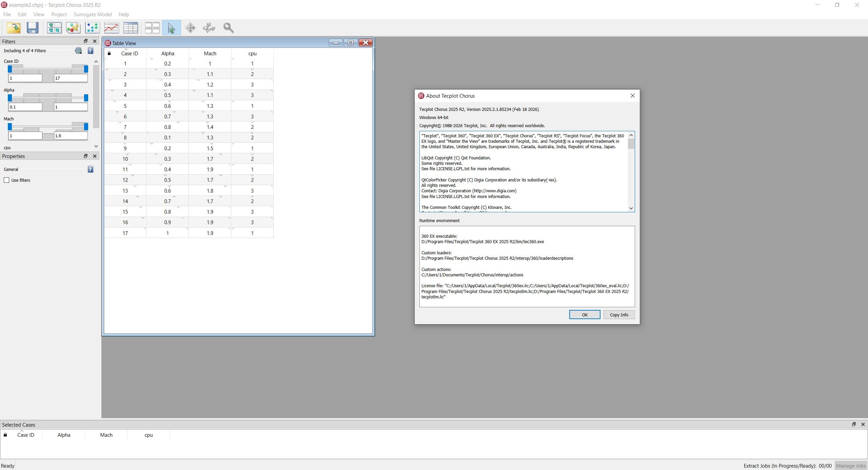Click Alpha value 0.9 in row 16
Image resolution: width=868 pixels, height=470 pixels.
coord(167,222)
